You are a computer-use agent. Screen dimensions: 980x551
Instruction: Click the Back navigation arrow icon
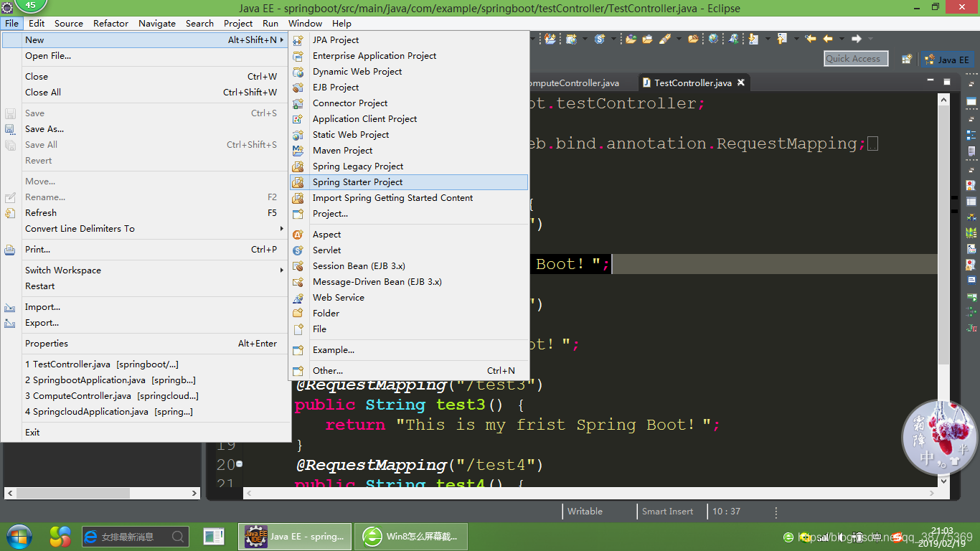point(828,39)
